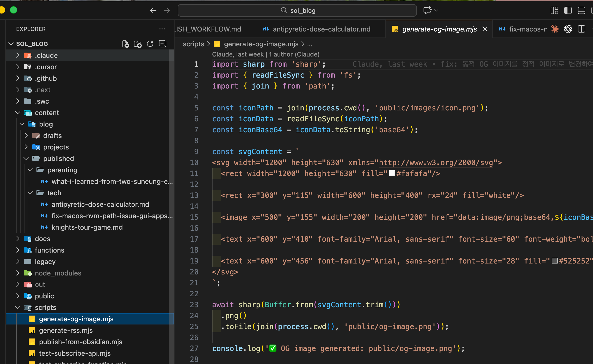Screen dimensions: 593x364
Task: Collapse the published folder
Action: click(x=26, y=158)
